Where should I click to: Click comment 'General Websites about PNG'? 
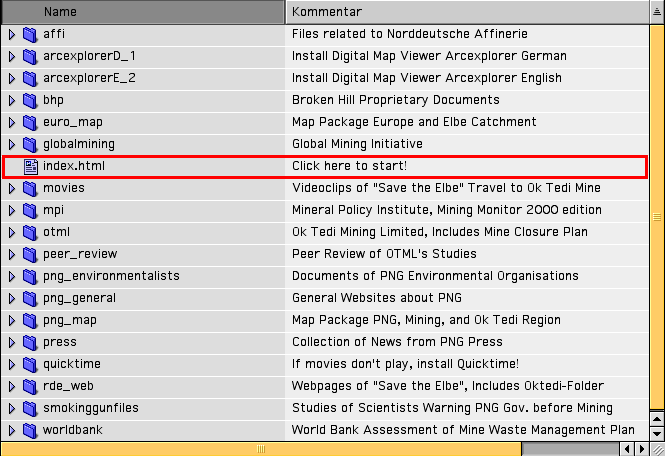[x=377, y=299]
